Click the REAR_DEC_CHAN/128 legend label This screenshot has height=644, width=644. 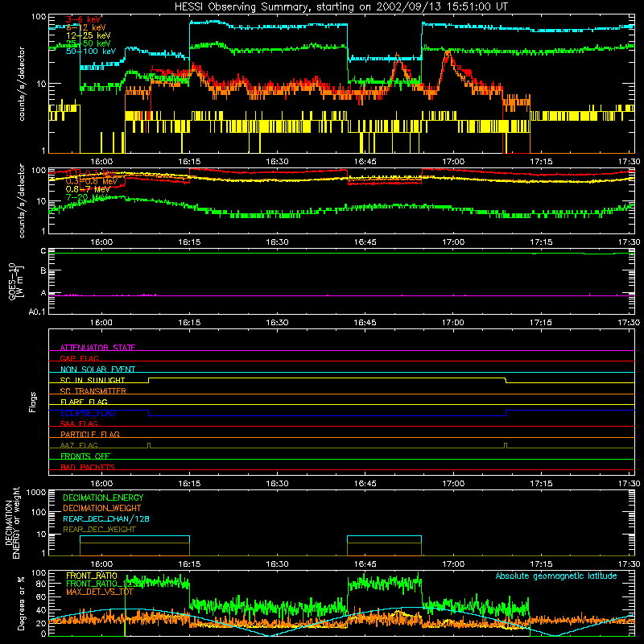(106, 518)
